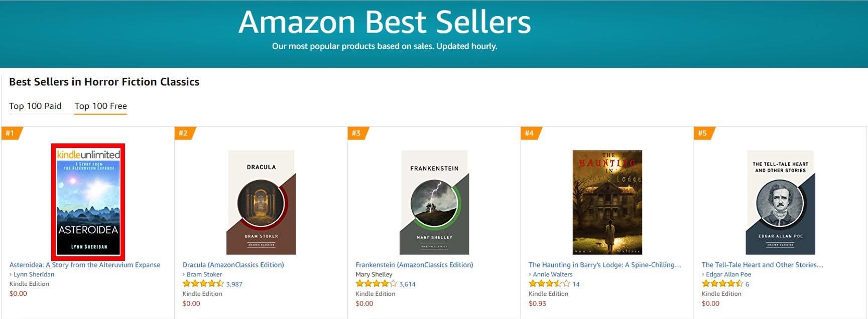Image resolution: width=868 pixels, height=319 pixels.
Task: Open the 14 reviews for Barry's Lodge
Action: tap(576, 284)
